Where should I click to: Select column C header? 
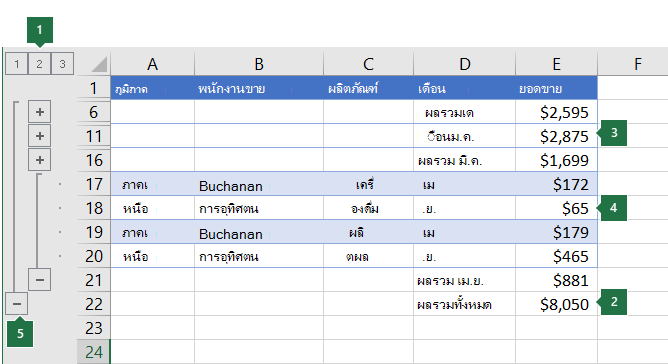tap(368, 64)
